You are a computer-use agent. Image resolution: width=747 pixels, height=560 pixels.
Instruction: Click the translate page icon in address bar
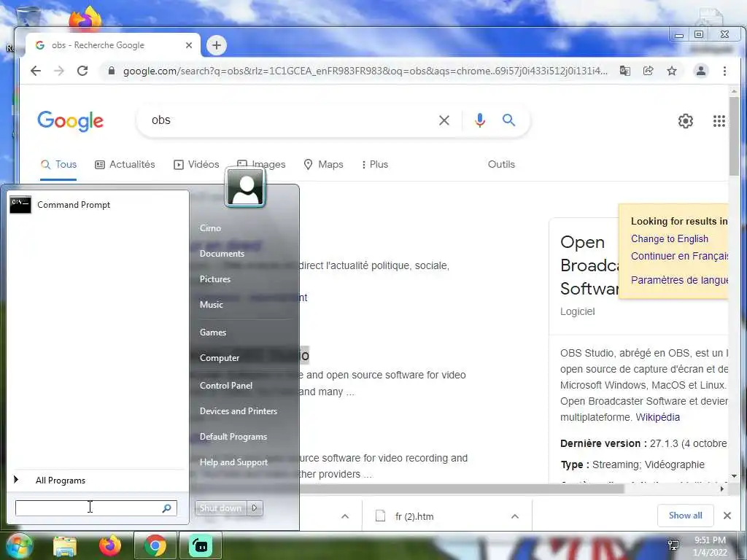pyautogui.click(x=625, y=71)
